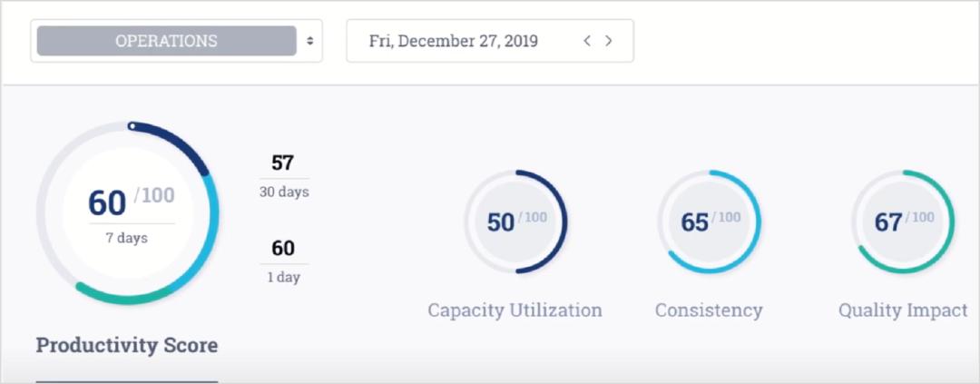This screenshot has width=980, height=384.
Task: Click the Capacity Utilization label
Action: tap(515, 310)
